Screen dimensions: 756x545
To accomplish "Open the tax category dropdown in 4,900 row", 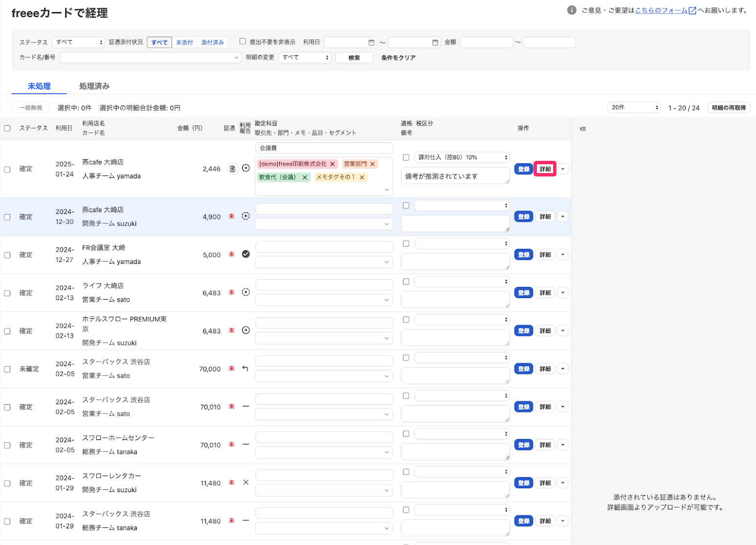I will (x=462, y=205).
